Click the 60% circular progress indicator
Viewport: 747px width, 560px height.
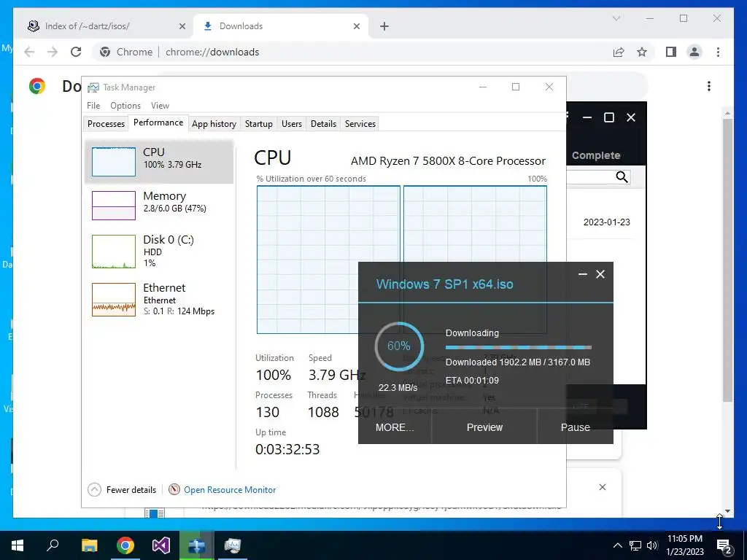point(399,346)
